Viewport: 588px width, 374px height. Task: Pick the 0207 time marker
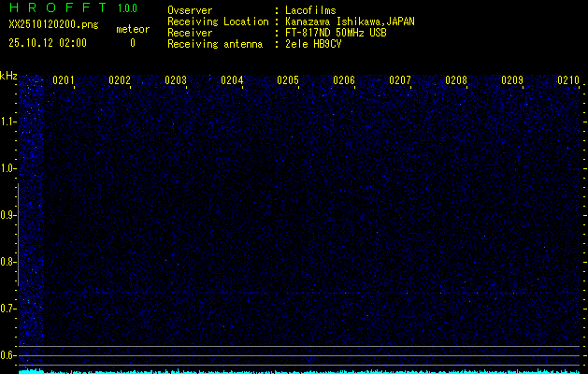pyautogui.click(x=400, y=81)
